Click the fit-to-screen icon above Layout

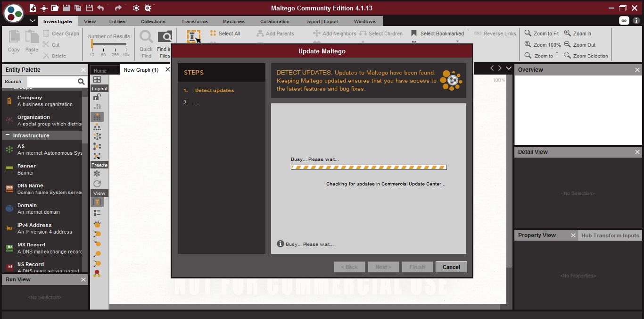97,80
